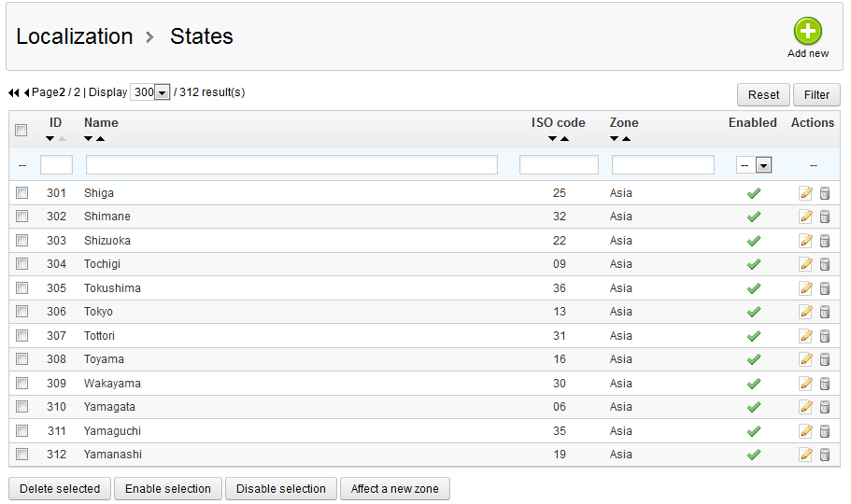Click the Filter button
The width and height of the screenshot is (851, 504).
[x=816, y=95]
